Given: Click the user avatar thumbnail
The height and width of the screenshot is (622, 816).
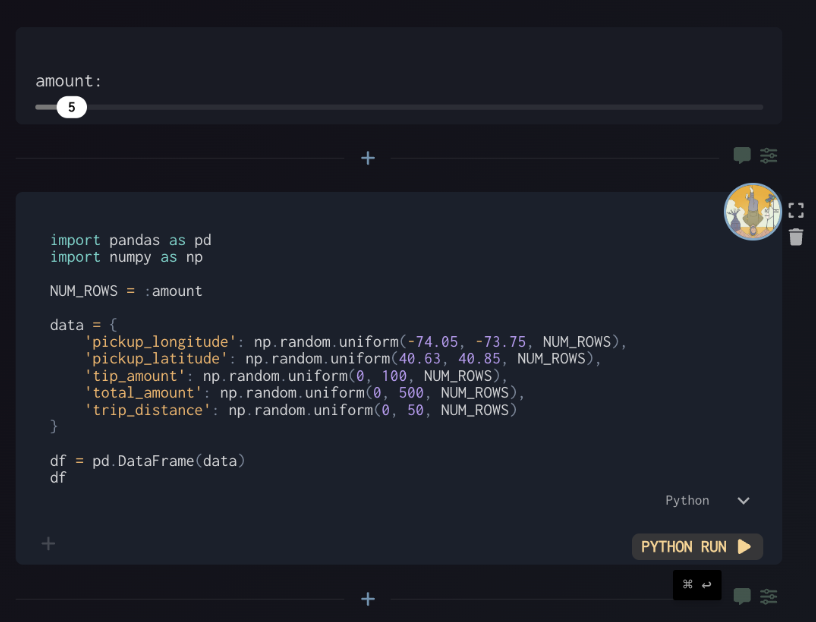Looking at the screenshot, I should click(753, 211).
